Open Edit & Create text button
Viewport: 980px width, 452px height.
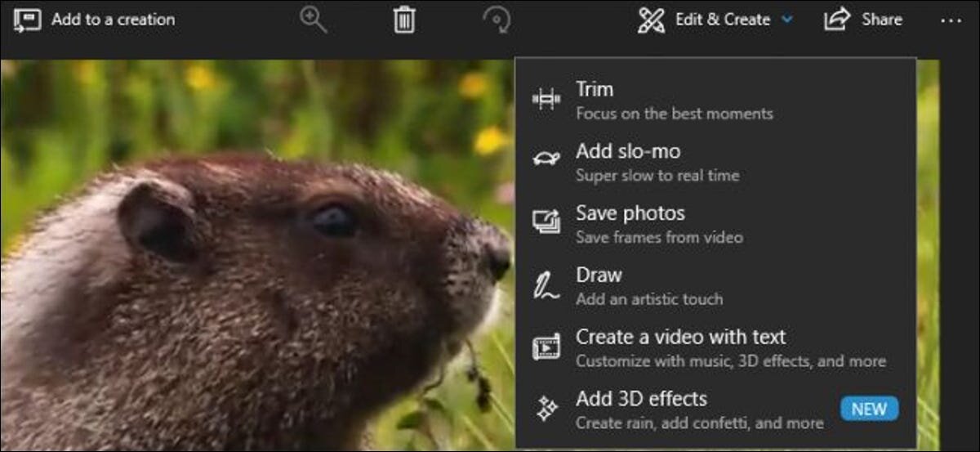coord(723,20)
